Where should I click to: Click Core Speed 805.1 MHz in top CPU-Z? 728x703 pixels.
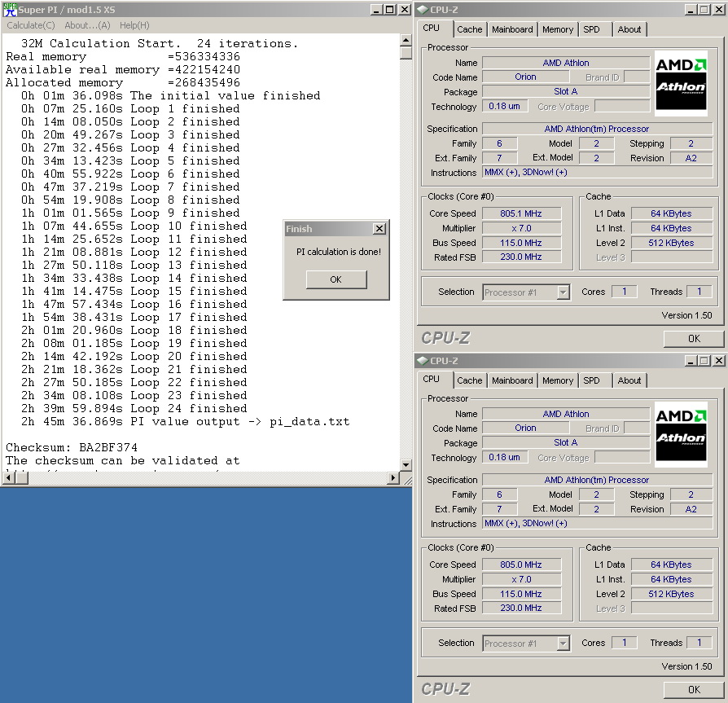521,213
